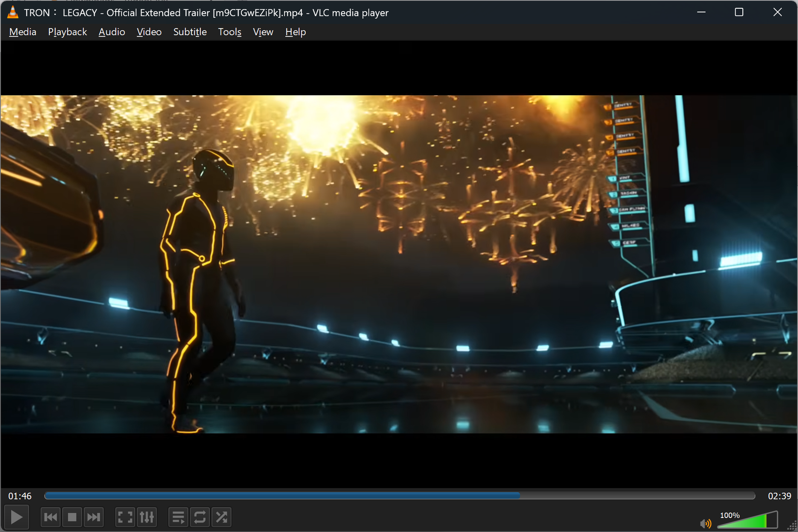Image resolution: width=798 pixels, height=532 pixels.
Task: Open the Media menu
Action: point(23,32)
